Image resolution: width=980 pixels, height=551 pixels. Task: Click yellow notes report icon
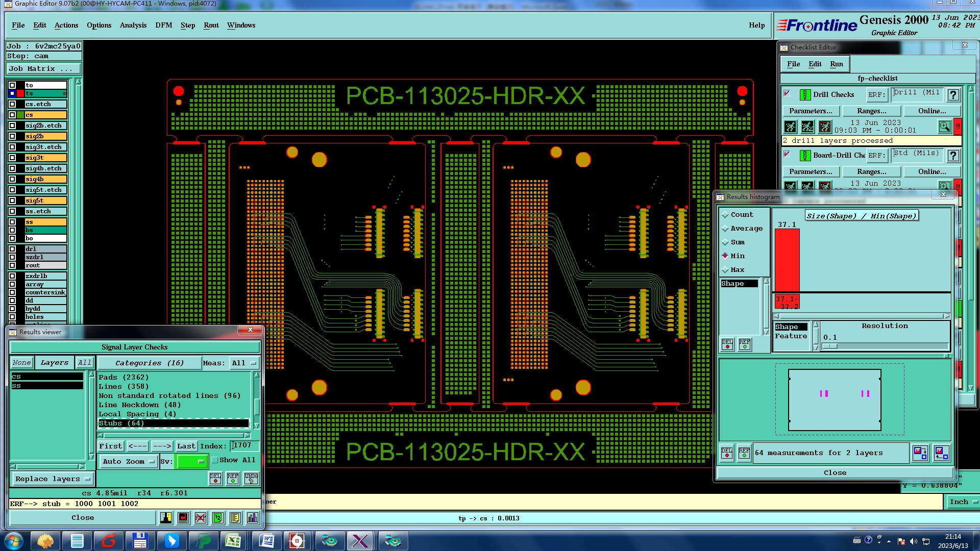[235, 518]
